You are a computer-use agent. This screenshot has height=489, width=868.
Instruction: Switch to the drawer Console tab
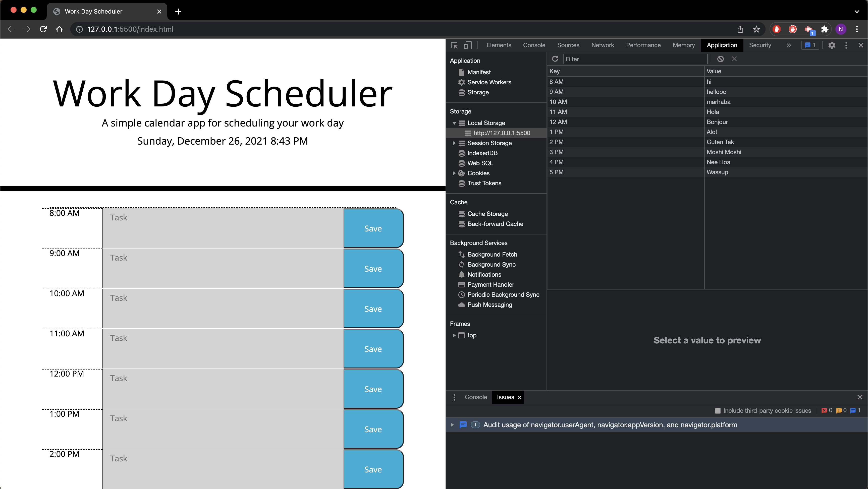click(475, 397)
